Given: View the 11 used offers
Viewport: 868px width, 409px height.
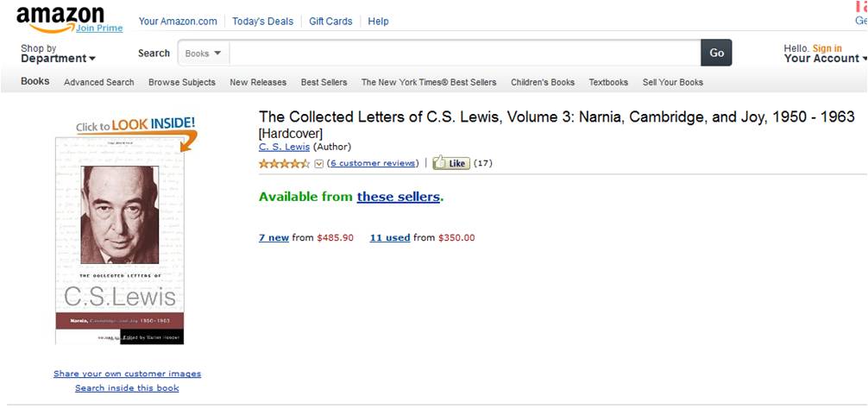Looking at the screenshot, I should pyautogui.click(x=390, y=238).
